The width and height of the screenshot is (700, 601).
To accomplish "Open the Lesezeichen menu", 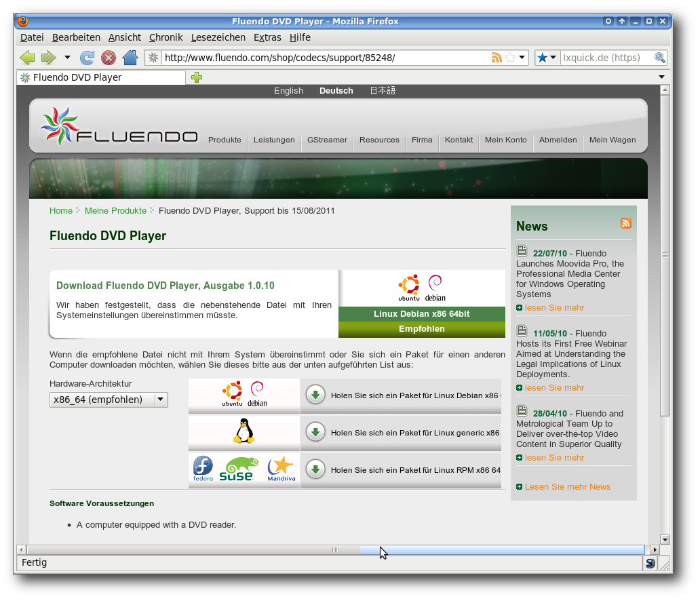I will (218, 37).
